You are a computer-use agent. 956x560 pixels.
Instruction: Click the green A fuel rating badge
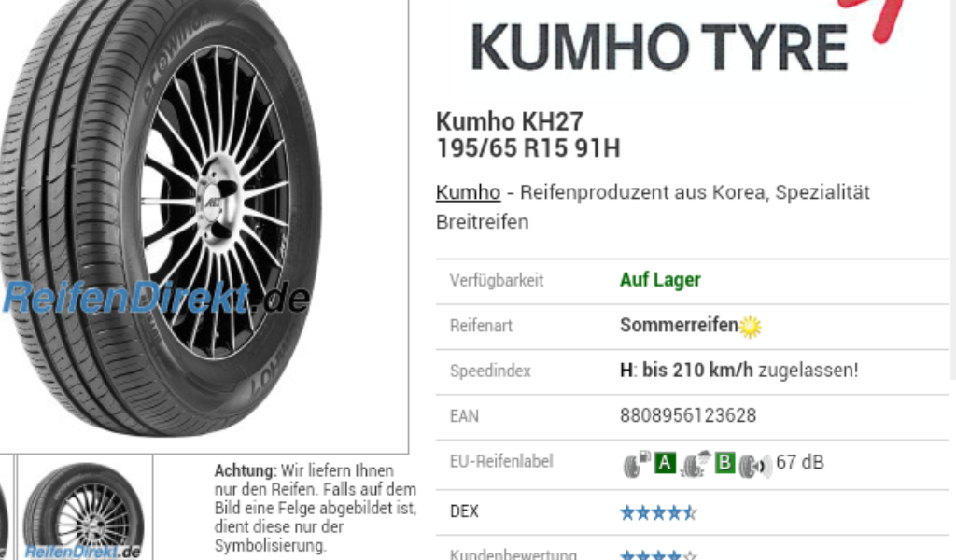(665, 463)
